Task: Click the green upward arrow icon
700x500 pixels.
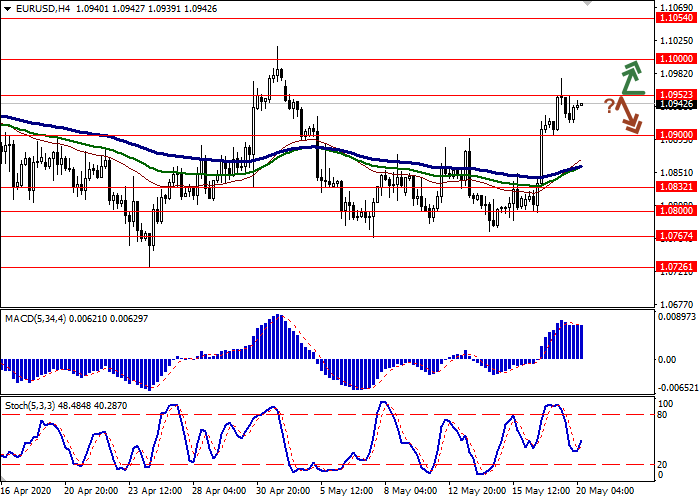Action: tap(631, 78)
